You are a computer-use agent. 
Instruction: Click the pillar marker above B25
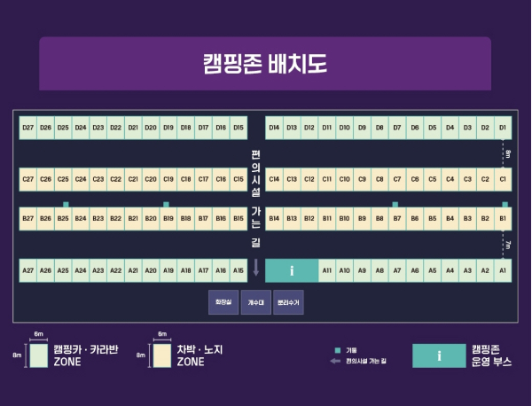click(66, 204)
